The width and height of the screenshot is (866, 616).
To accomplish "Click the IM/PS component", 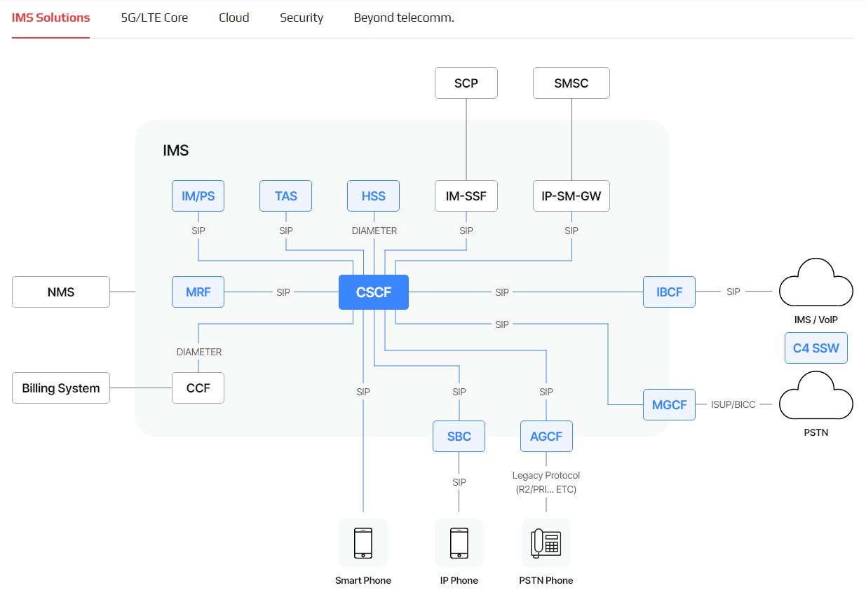I will pos(198,196).
